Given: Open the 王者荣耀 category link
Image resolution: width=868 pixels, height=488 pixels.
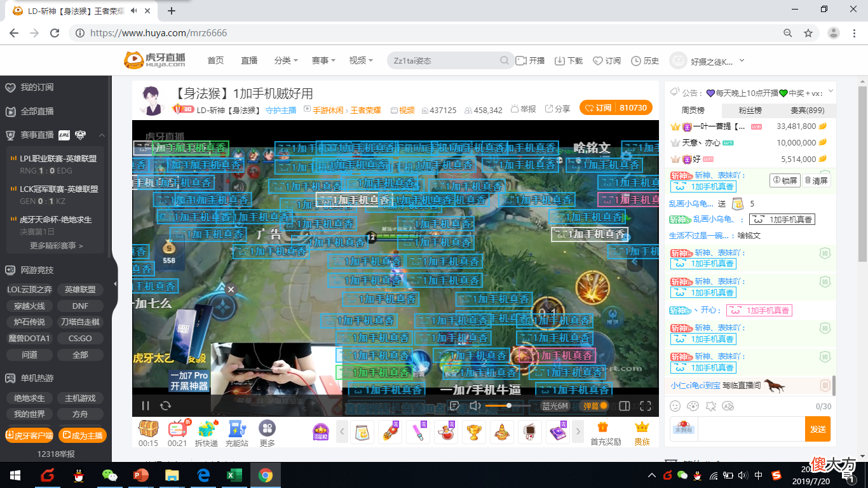Looking at the screenshot, I should (365, 110).
